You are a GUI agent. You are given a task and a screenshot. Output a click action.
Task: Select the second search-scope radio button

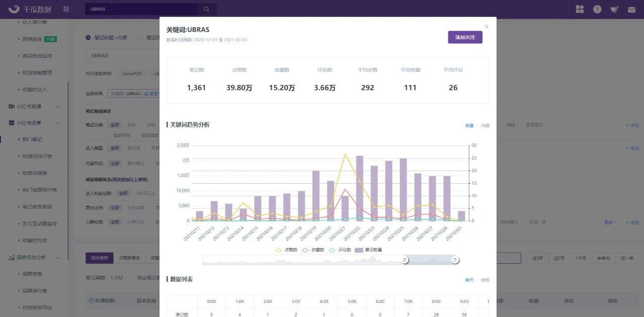point(140,37)
